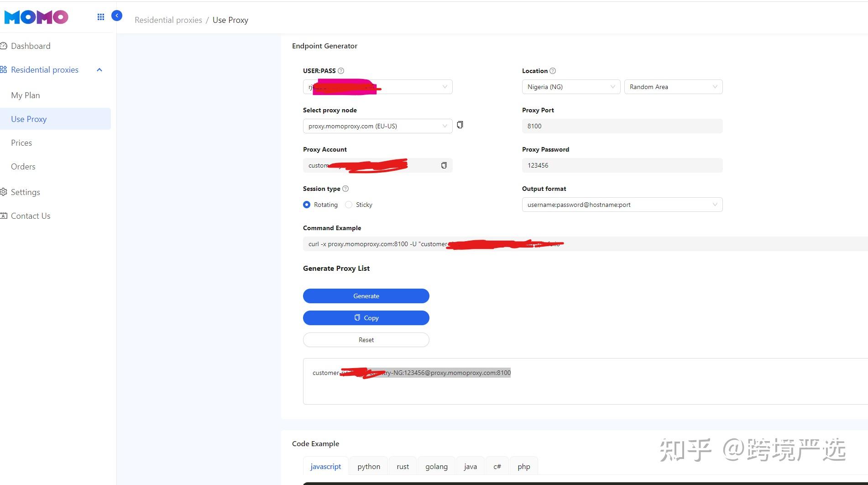This screenshot has height=485, width=868.
Task: Click the Settings gear icon
Action: pyautogui.click(x=4, y=192)
